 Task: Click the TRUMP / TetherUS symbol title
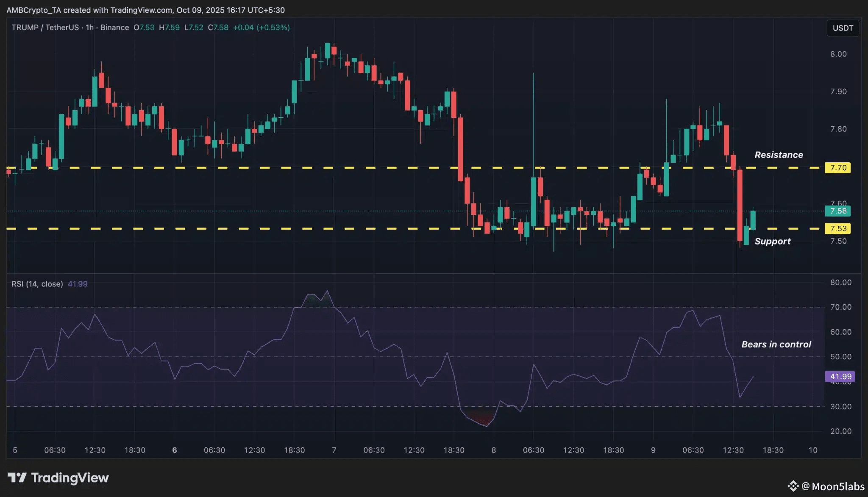pos(45,28)
